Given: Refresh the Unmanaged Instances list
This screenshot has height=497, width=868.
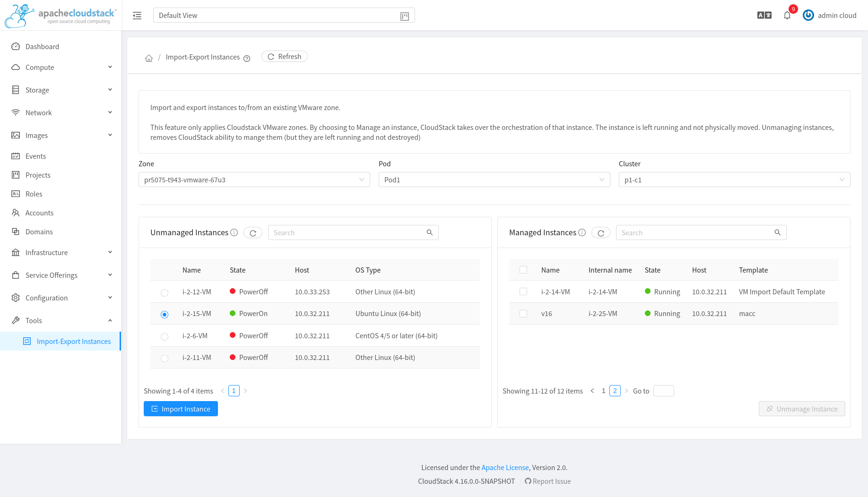Looking at the screenshot, I should point(253,232).
